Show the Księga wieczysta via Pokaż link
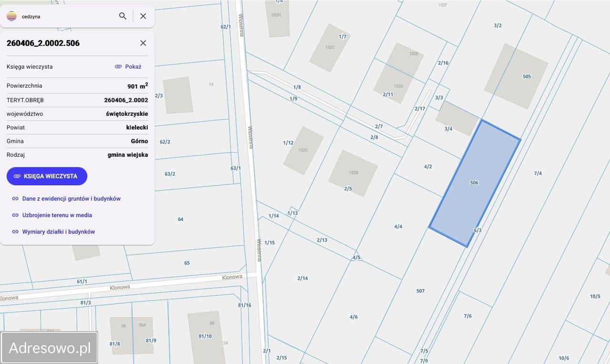The height and width of the screenshot is (364, 610). 133,67
